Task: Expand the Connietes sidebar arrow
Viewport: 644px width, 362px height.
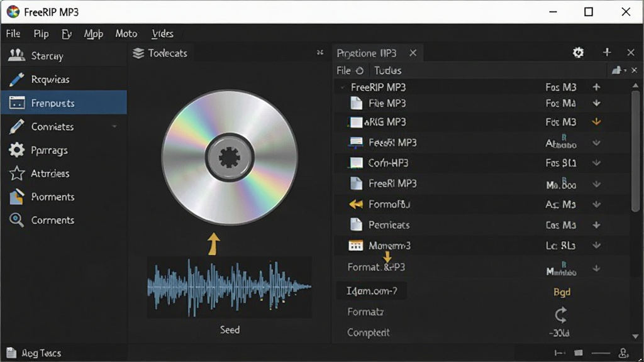Action: 114,126
